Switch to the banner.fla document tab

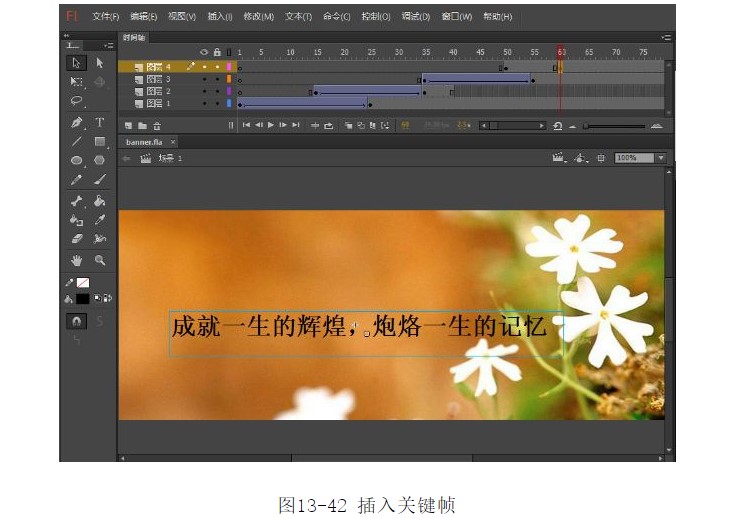(144, 142)
